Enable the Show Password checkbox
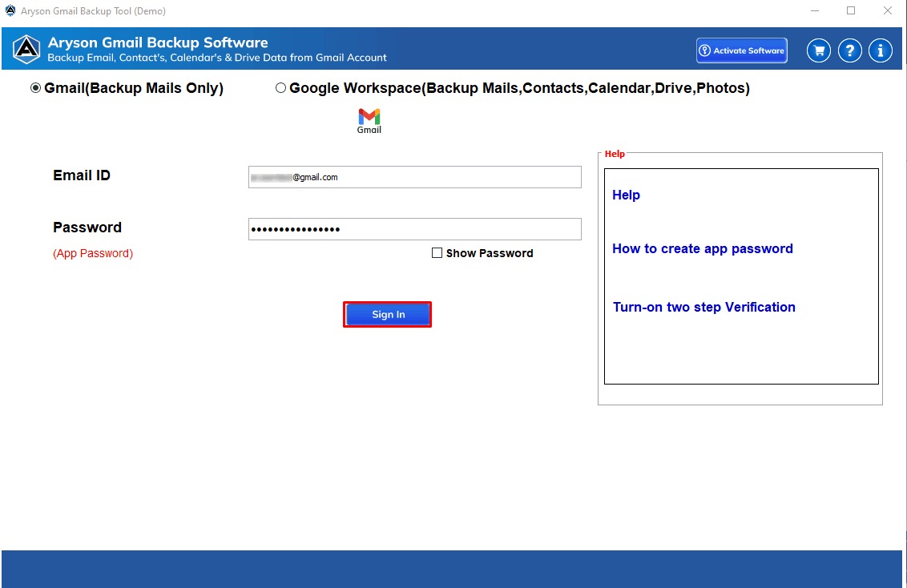This screenshot has height=588, width=907. click(437, 253)
